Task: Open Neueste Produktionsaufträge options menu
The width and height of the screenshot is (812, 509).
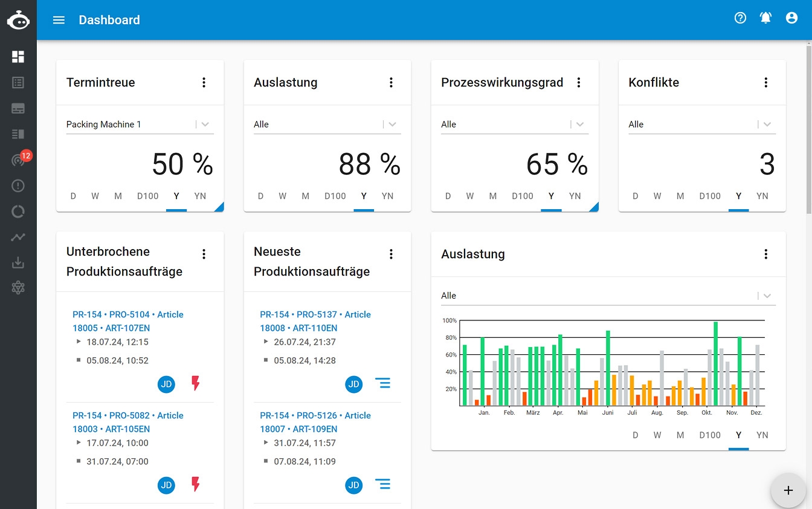Action: pyautogui.click(x=391, y=254)
